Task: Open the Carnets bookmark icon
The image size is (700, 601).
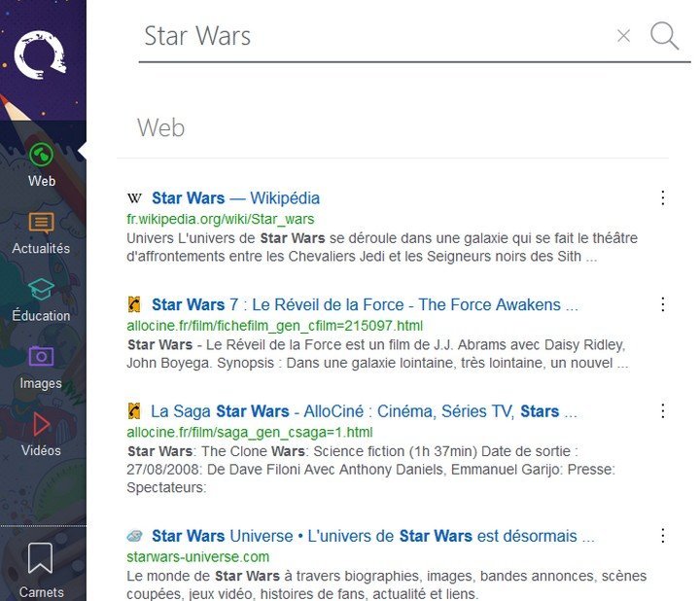Action: coord(40,557)
